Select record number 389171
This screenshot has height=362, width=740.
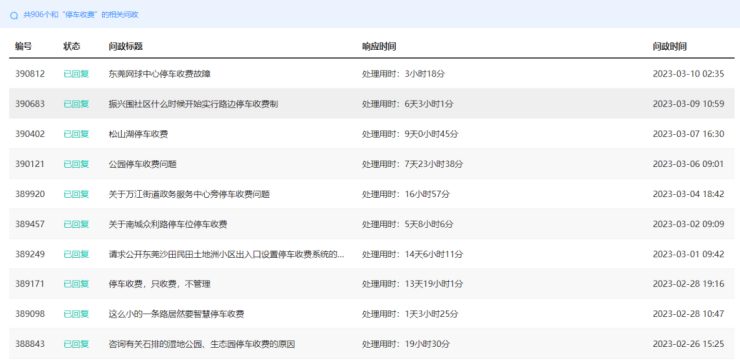pyautogui.click(x=30, y=284)
